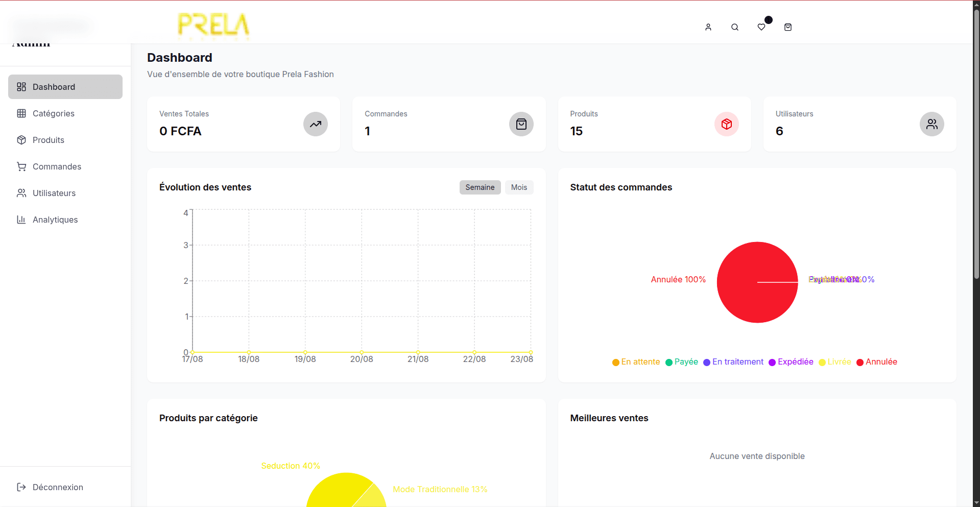Screen dimensions: 980x507
Task: Click the Évolution des ventes heading
Action: click(x=205, y=187)
